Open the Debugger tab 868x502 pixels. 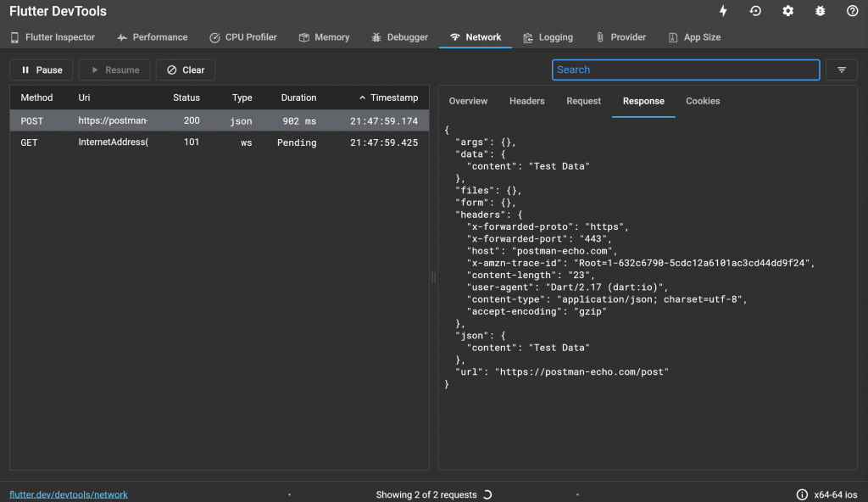tap(400, 37)
